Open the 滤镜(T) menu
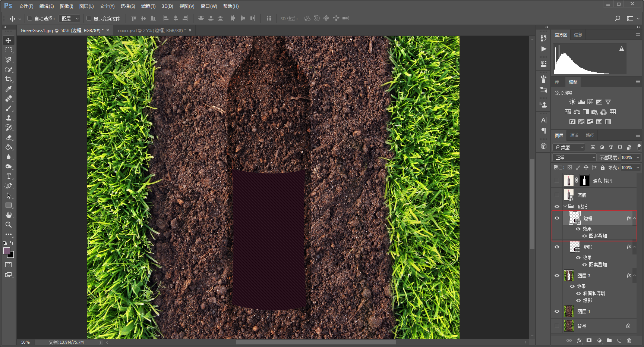Screen dimensions: 644x347 (148, 6)
